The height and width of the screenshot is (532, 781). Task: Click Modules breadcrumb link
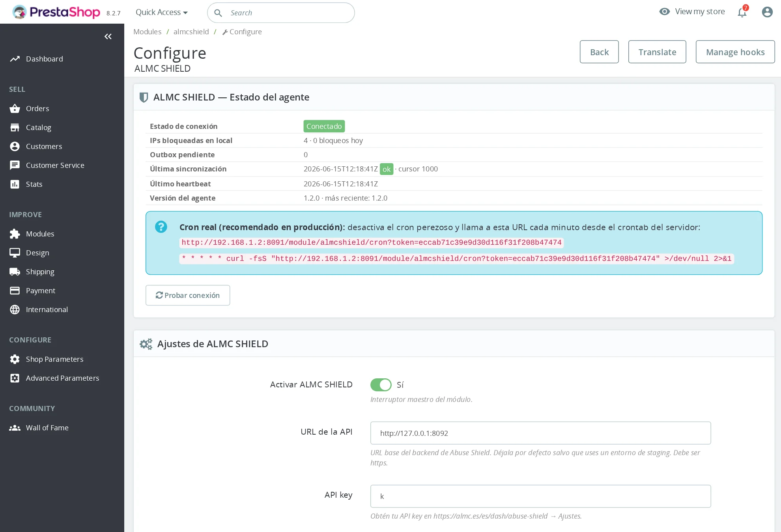point(147,32)
